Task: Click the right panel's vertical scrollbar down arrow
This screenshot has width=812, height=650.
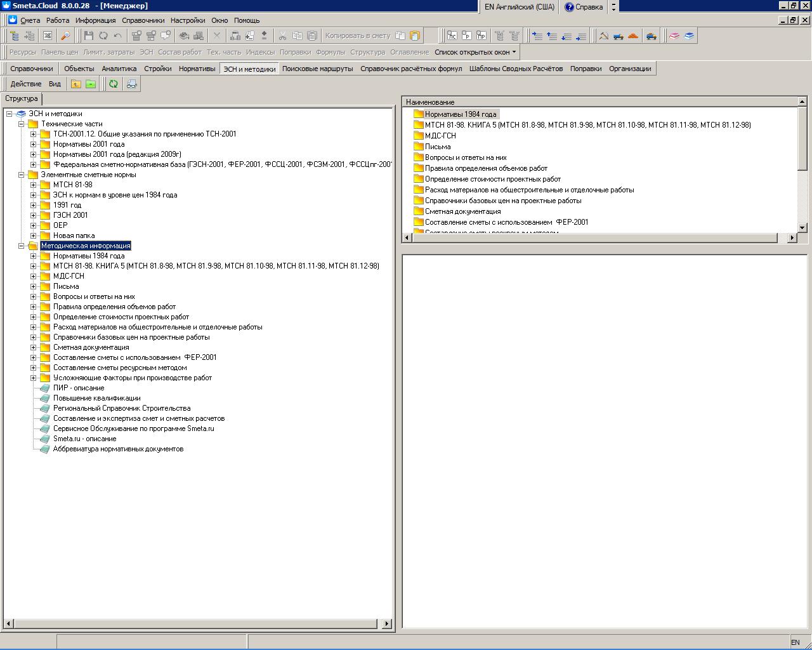Action: (x=802, y=227)
